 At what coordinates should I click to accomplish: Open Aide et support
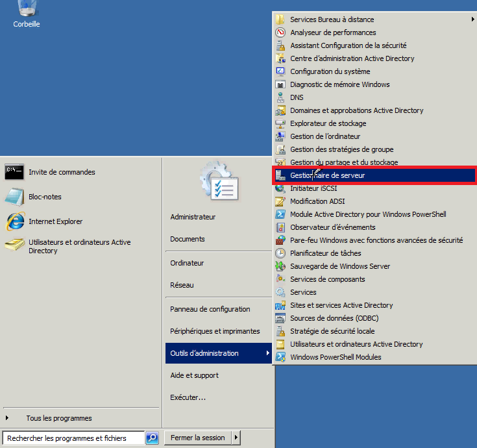click(195, 375)
